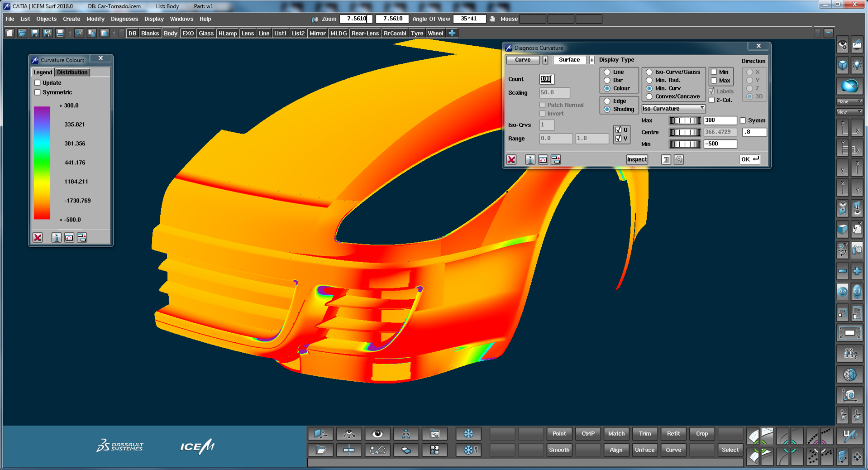The height and width of the screenshot is (470, 868).
Task: Check the Symm checkbox
Action: [743, 120]
